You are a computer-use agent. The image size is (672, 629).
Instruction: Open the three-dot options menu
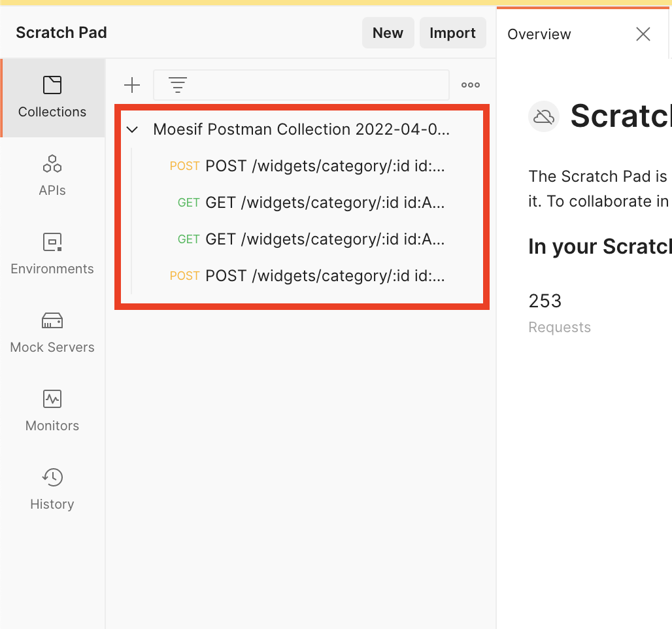point(471,85)
